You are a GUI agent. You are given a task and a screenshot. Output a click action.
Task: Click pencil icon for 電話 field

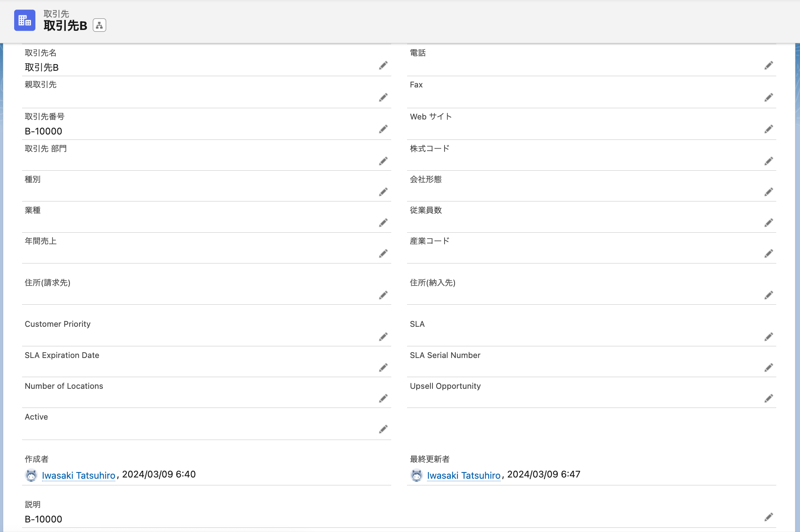[x=768, y=66]
